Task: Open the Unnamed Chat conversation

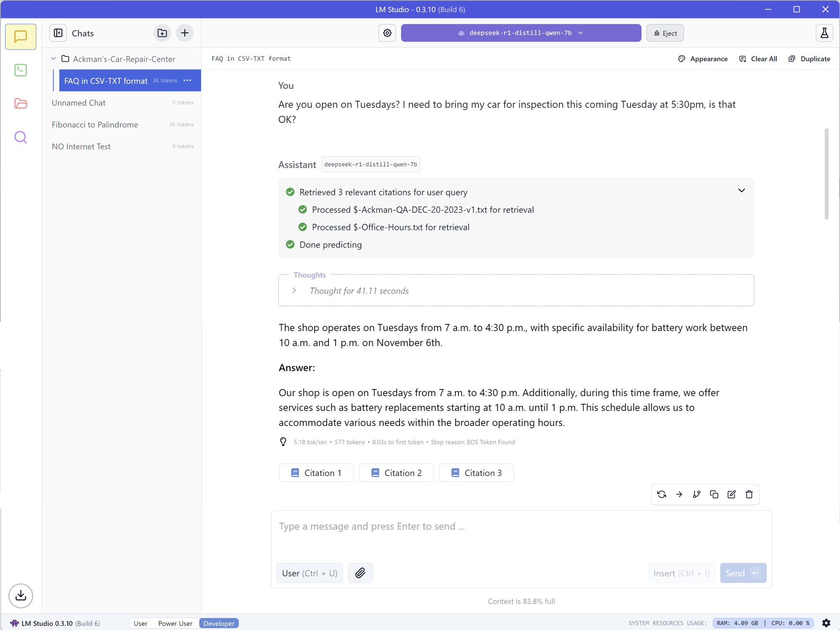Action: (122, 102)
